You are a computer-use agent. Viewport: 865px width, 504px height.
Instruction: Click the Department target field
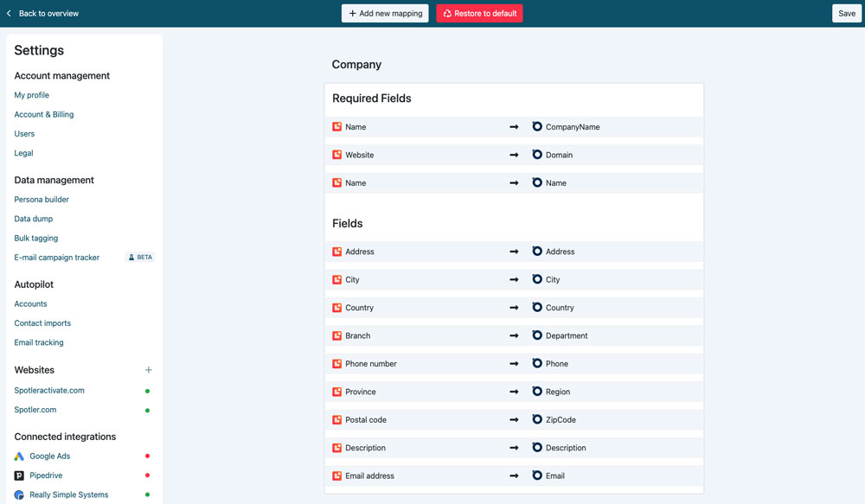point(567,335)
